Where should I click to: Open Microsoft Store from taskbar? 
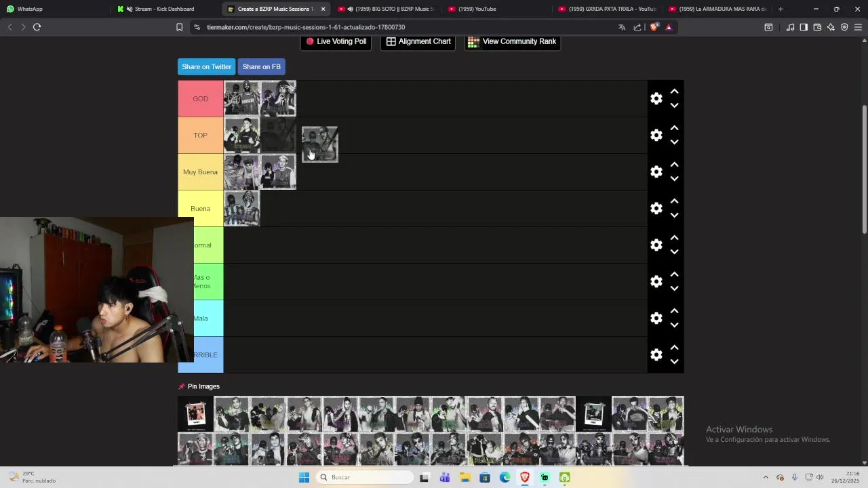(485, 477)
